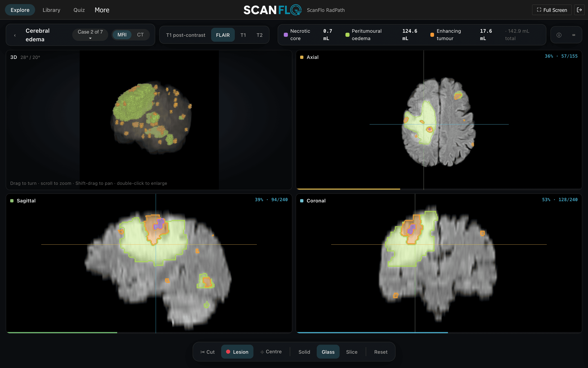Click the Axial "57/155" slice counter

(x=569, y=56)
